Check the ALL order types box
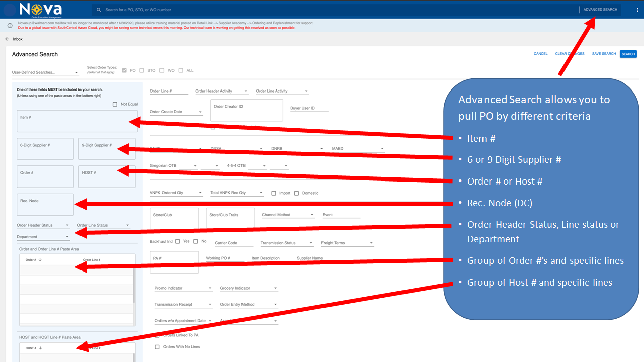This screenshot has height=362, width=644. (x=181, y=70)
